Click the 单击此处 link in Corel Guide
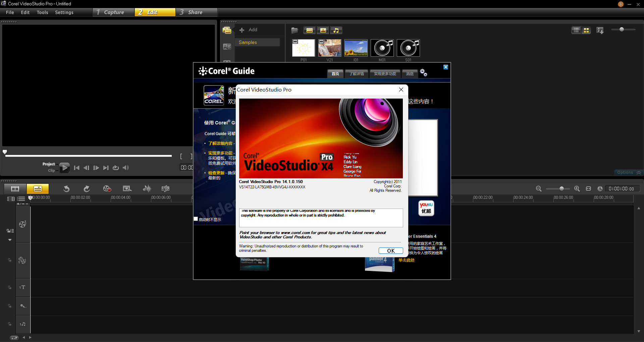This screenshot has height=342, width=644. click(407, 260)
